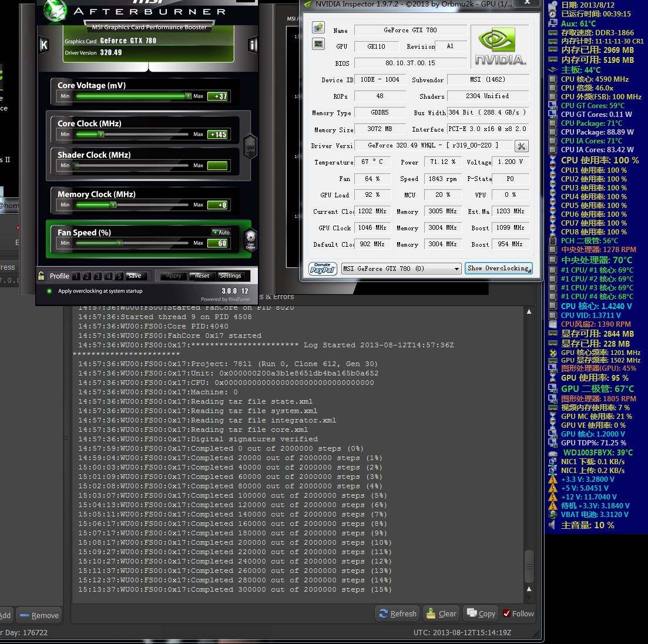Click the log scroll-down arrow at bottom
Viewport: 648px width, 644px height.
pyautogui.click(x=529, y=598)
